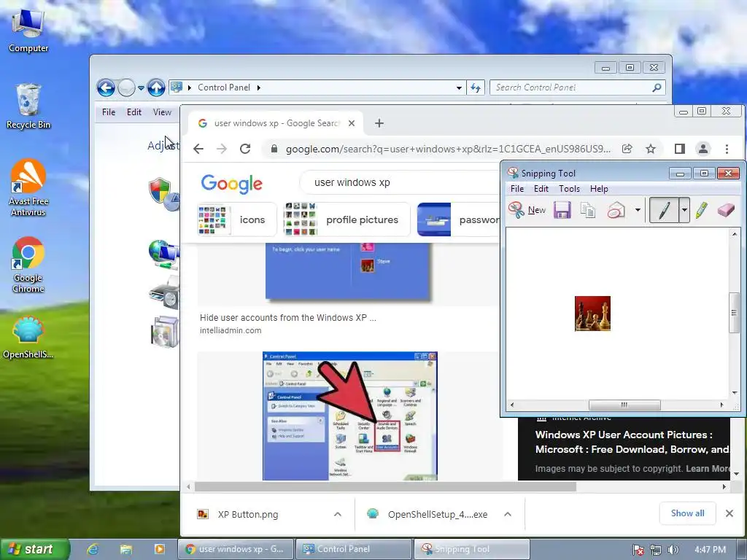Select Avast Free Antivirus desktop icon
Viewport: 747px width, 560px height.
(28, 187)
